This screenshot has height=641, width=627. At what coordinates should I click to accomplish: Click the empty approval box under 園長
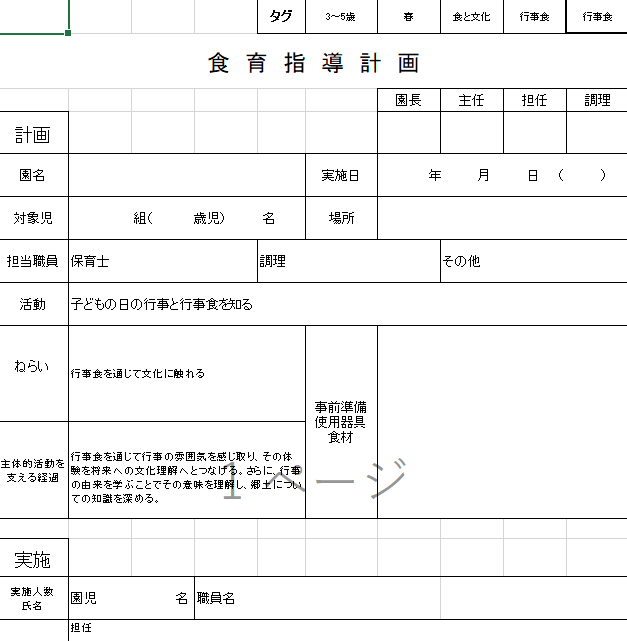tap(409, 132)
